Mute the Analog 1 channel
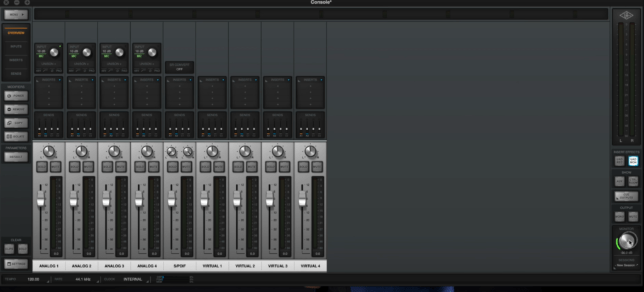This screenshot has height=292, width=644. tap(55, 166)
